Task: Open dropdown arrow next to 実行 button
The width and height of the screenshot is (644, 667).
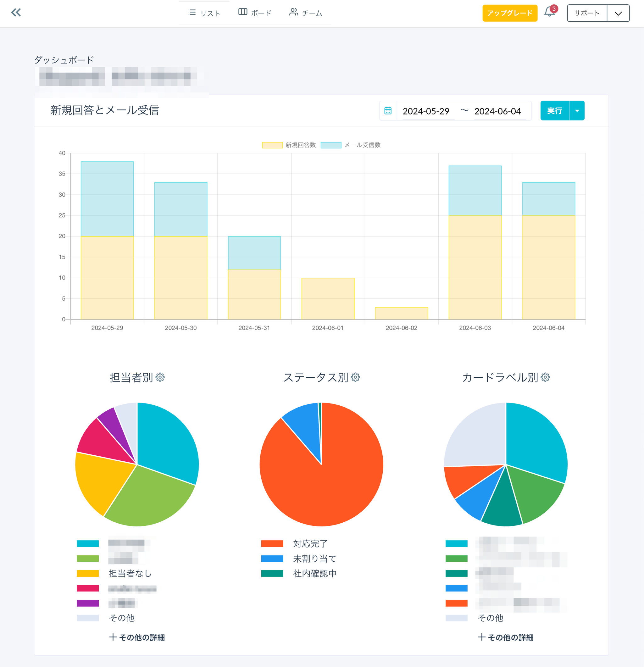Action: pos(577,111)
